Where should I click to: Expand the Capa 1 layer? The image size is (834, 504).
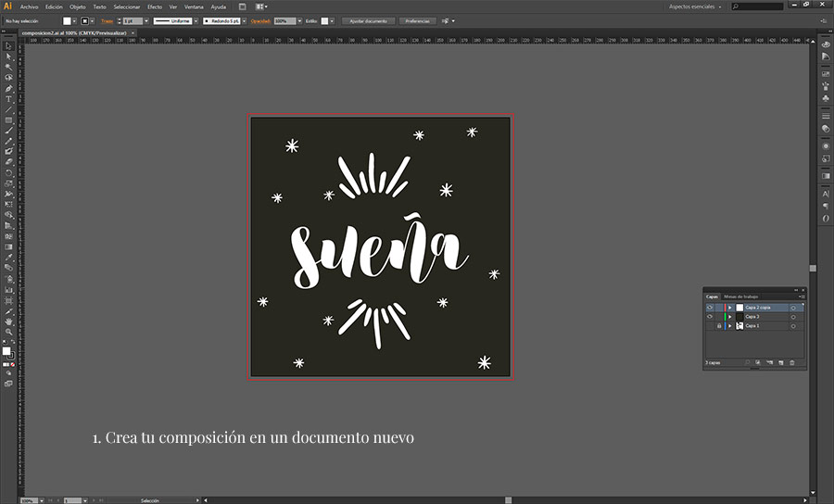(x=730, y=325)
